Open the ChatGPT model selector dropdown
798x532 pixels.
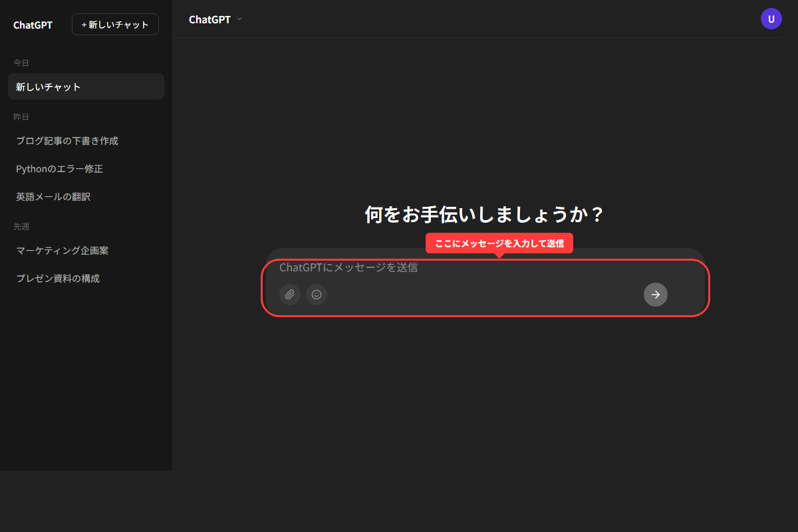tap(214, 19)
